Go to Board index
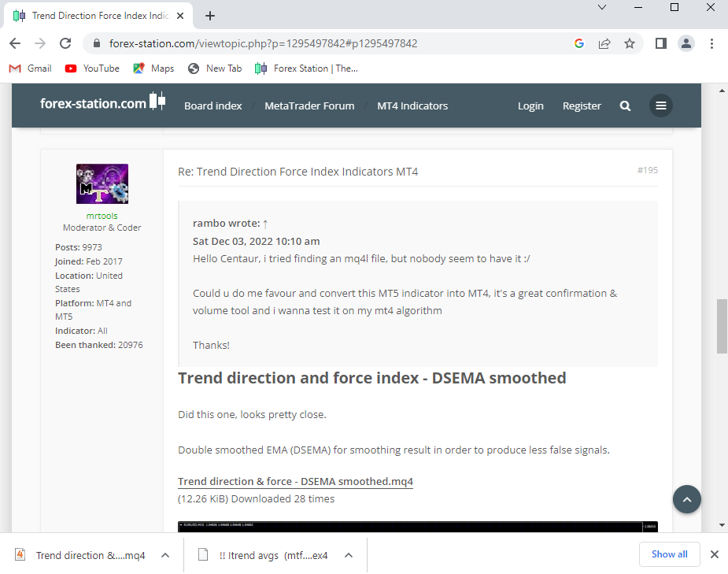The image size is (728, 574). coord(212,106)
